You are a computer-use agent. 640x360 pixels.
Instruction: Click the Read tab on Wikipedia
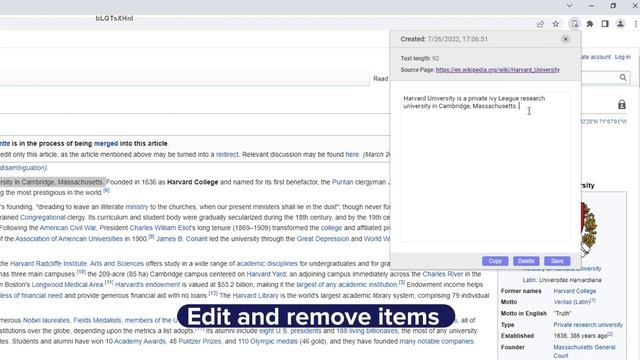click(x=380, y=79)
